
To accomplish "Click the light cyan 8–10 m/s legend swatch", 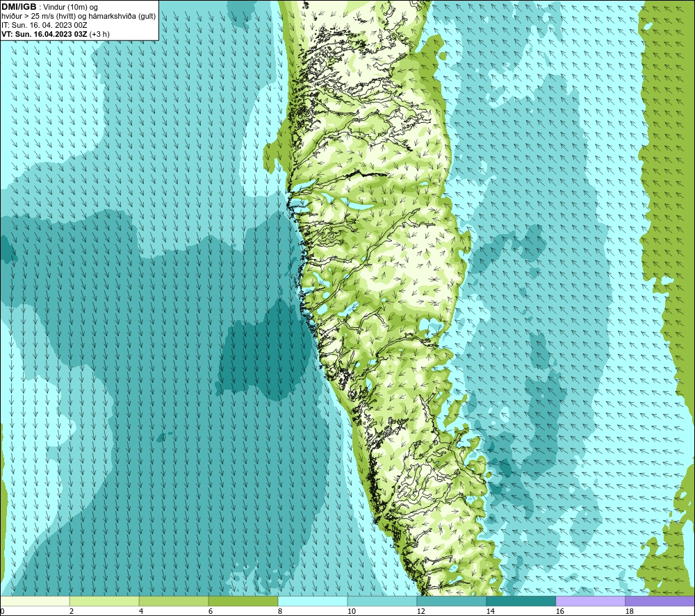I will pyautogui.click(x=313, y=601).
